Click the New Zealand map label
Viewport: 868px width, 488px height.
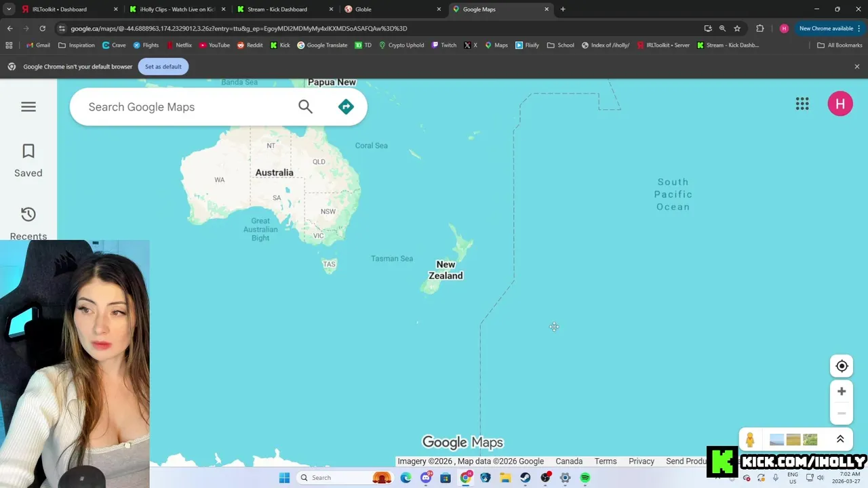[x=446, y=270]
